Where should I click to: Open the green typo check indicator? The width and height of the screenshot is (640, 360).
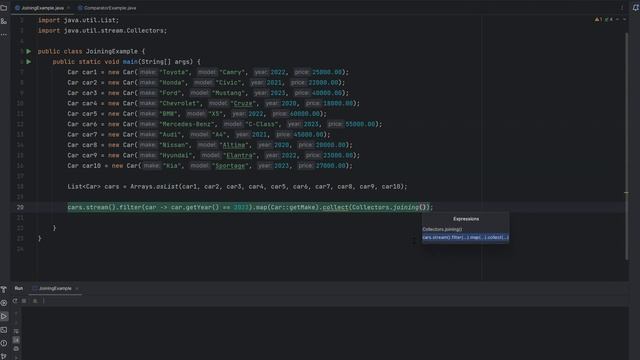pos(609,19)
